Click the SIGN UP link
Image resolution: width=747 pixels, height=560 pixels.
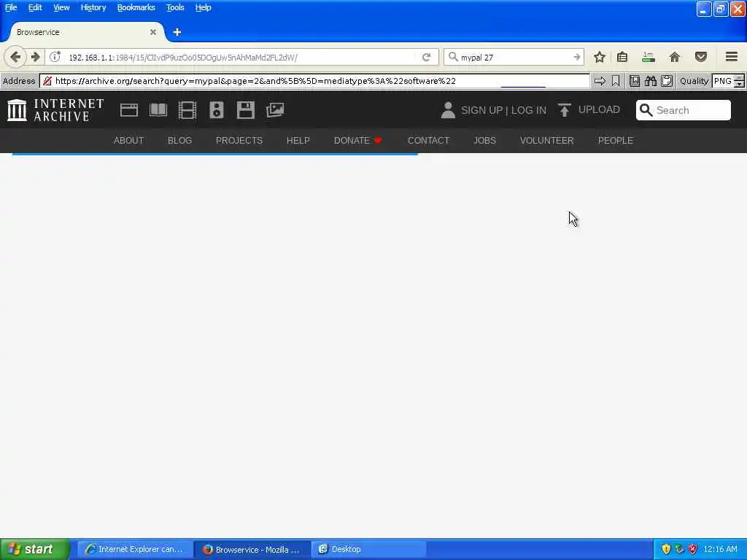(x=481, y=111)
